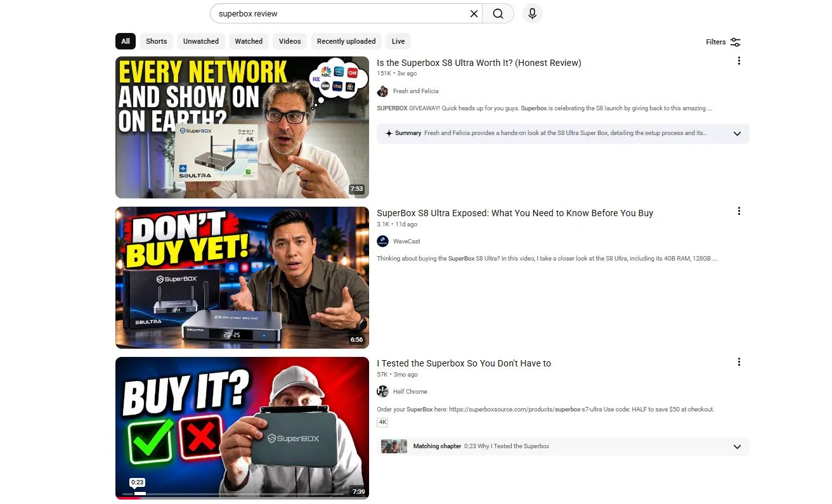Clear the search box with the X icon
This screenshot has width=832, height=504.
(x=474, y=14)
